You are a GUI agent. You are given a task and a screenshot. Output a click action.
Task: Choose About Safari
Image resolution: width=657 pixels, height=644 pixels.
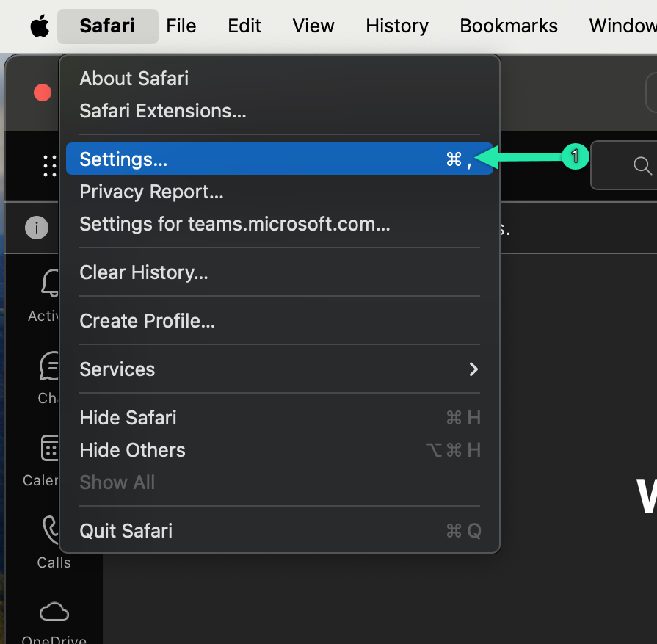[280, 79]
